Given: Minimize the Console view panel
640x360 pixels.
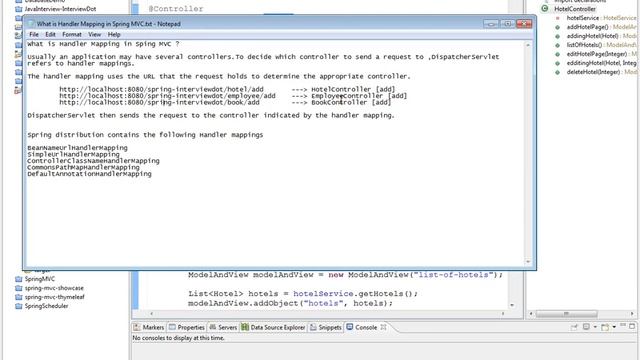Looking at the screenshot, I should [623, 325].
